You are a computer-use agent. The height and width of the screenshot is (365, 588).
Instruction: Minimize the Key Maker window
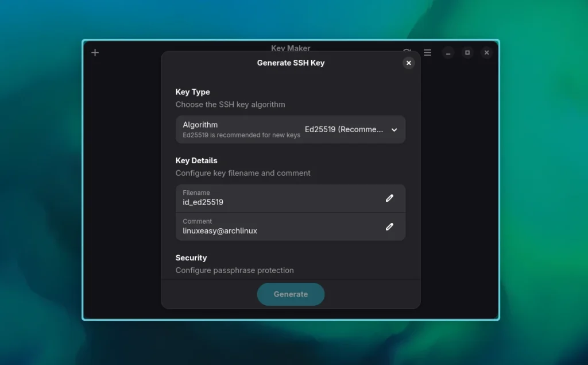pos(448,53)
